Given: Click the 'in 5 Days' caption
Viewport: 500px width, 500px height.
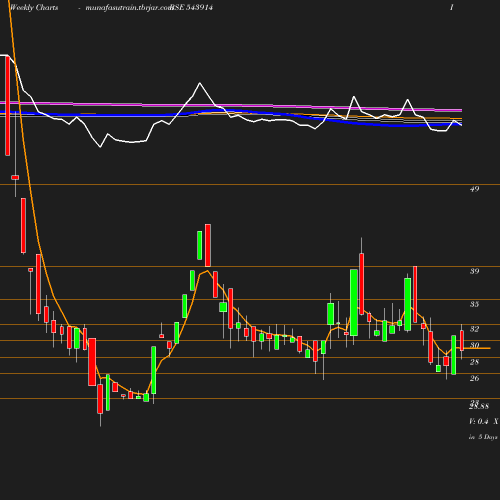Looking at the screenshot, I should pos(483,437).
